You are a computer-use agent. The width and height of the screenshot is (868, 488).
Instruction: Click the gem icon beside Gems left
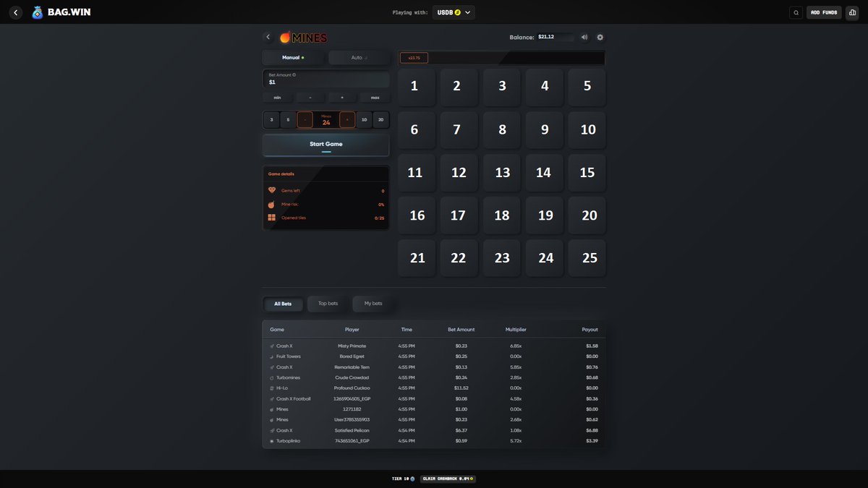tap(272, 190)
